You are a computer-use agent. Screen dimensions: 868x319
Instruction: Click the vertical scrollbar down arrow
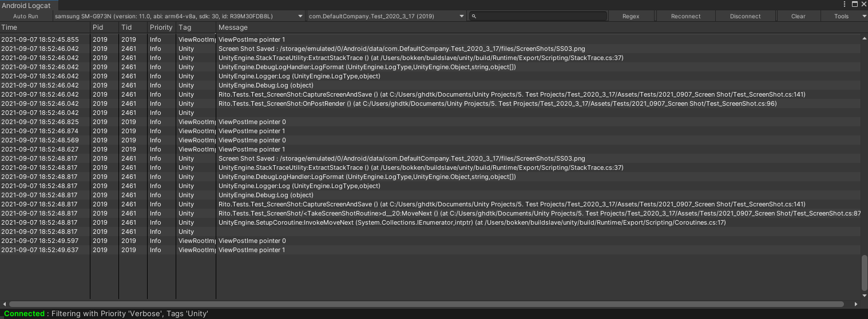(x=864, y=296)
